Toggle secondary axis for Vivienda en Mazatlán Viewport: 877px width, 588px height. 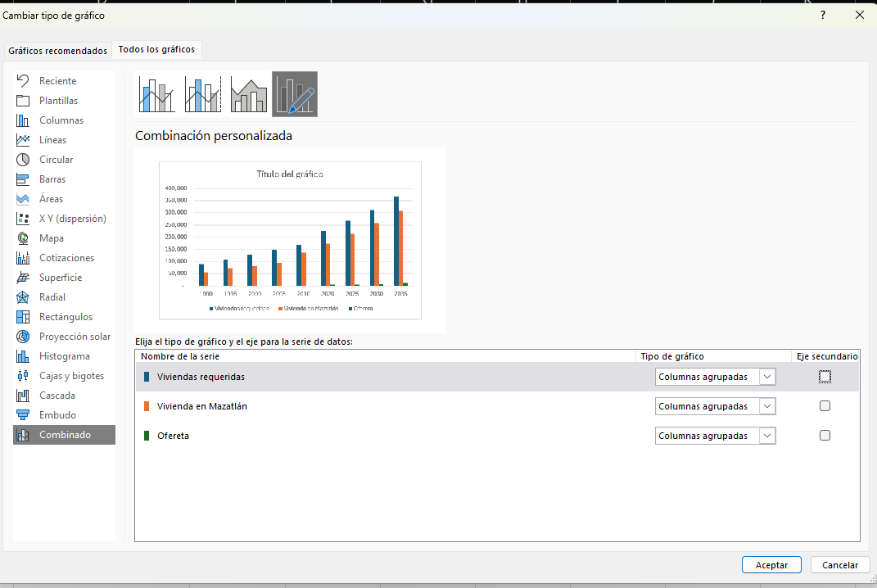825,406
